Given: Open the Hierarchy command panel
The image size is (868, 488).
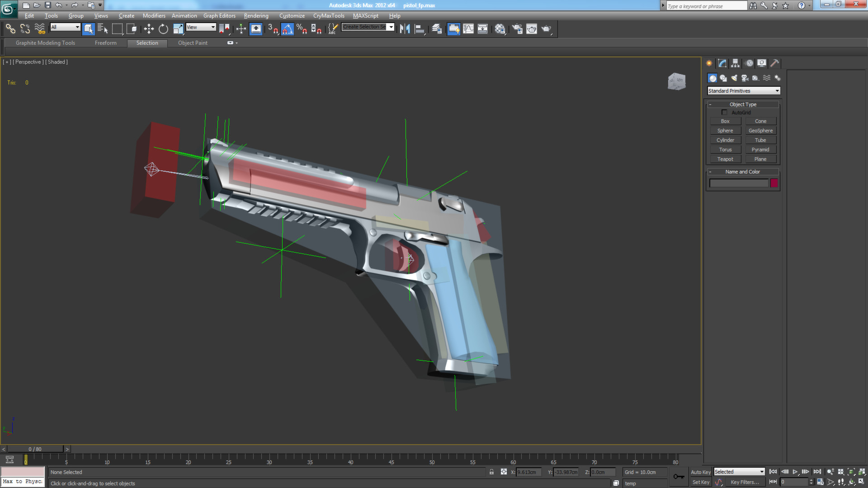Looking at the screenshot, I should click(x=735, y=63).
